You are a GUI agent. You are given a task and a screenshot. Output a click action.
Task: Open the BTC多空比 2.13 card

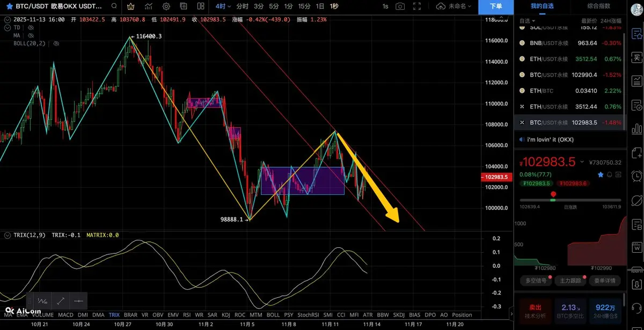point(570,311)
